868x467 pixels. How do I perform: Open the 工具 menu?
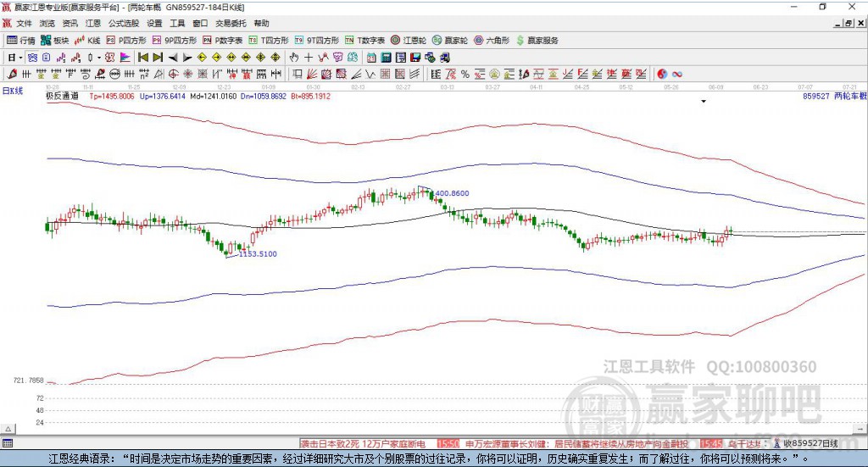pyautogui.click(x=177, y=23)
